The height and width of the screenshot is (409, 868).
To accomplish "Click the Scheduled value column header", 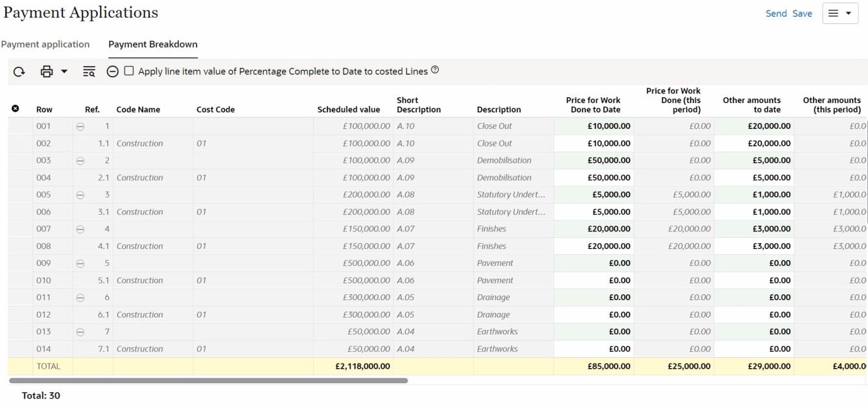I will tap(349, 110).
